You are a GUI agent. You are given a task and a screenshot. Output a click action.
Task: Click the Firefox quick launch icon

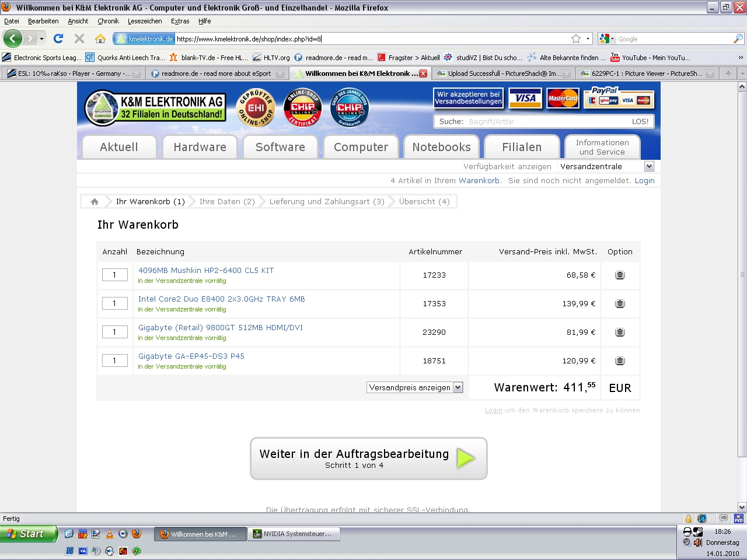[x=137, y=534]
